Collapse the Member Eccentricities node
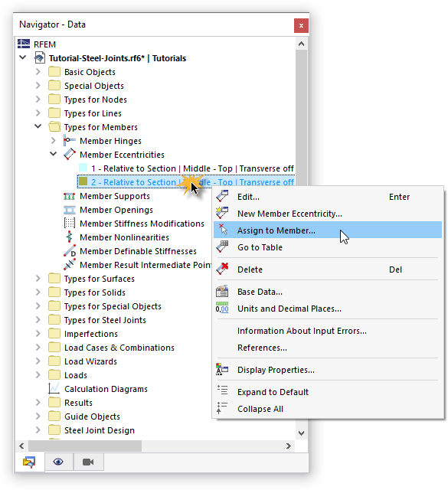Screen dimensions: 448x490 point(53,154)
